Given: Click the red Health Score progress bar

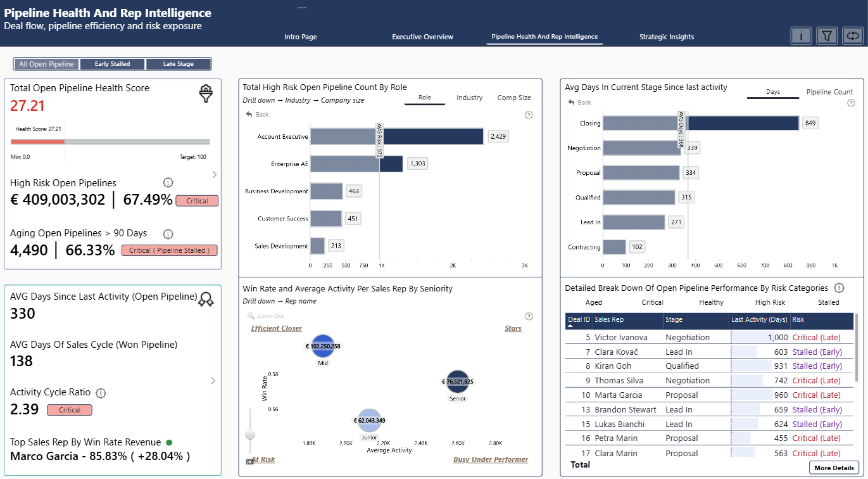Looking at the screenshot, I should click(x=37, y=141).
